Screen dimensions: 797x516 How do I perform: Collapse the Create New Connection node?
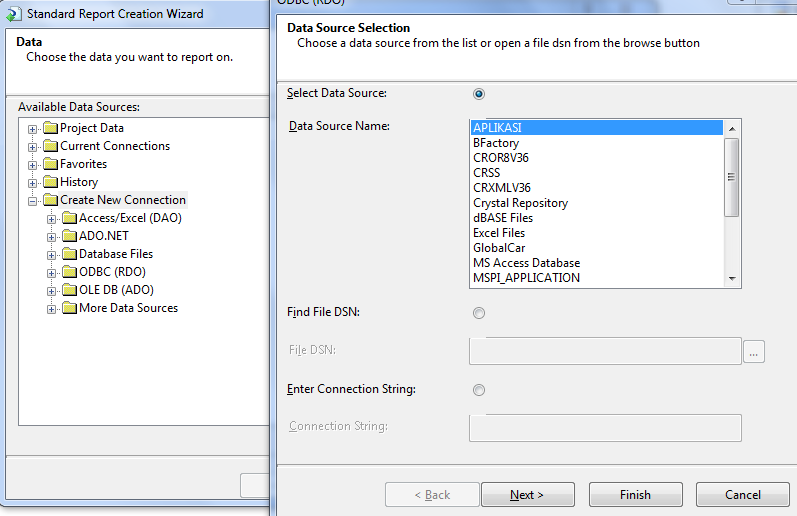(x=33, y=201)
